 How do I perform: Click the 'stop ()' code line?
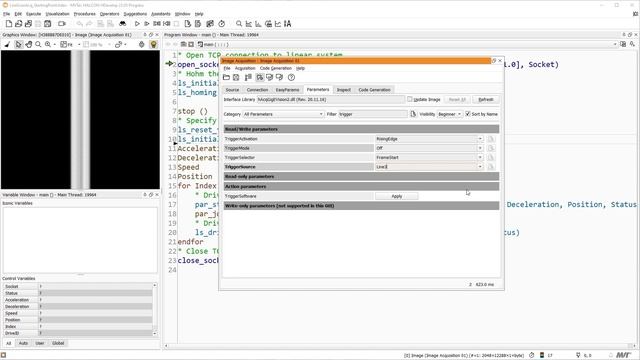coord(193,111)
